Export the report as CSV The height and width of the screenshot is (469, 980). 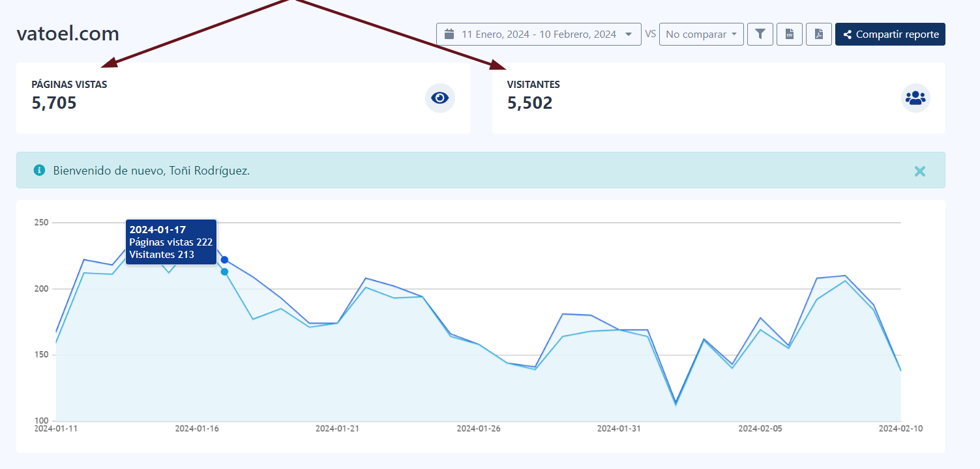click(789, 34)
